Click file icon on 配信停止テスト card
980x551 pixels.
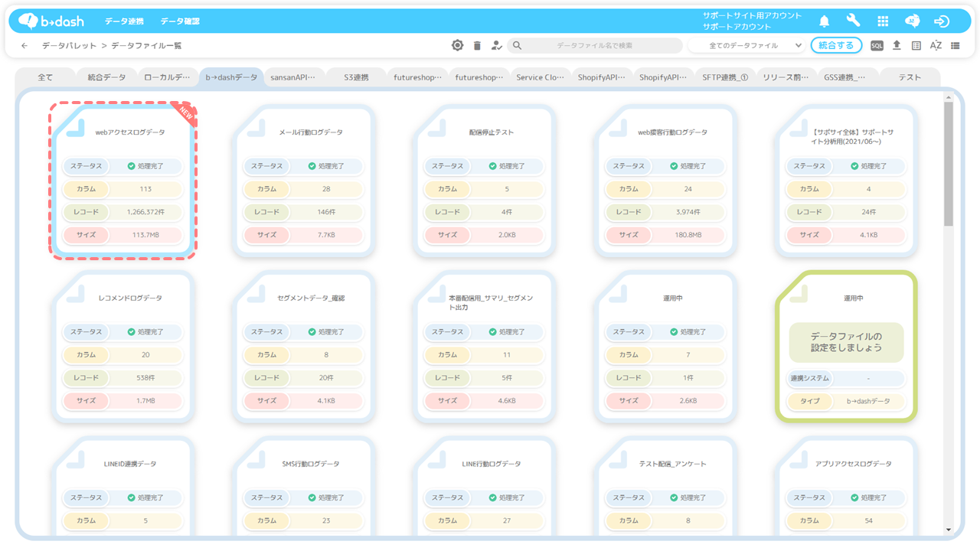(x=437, y=127)
